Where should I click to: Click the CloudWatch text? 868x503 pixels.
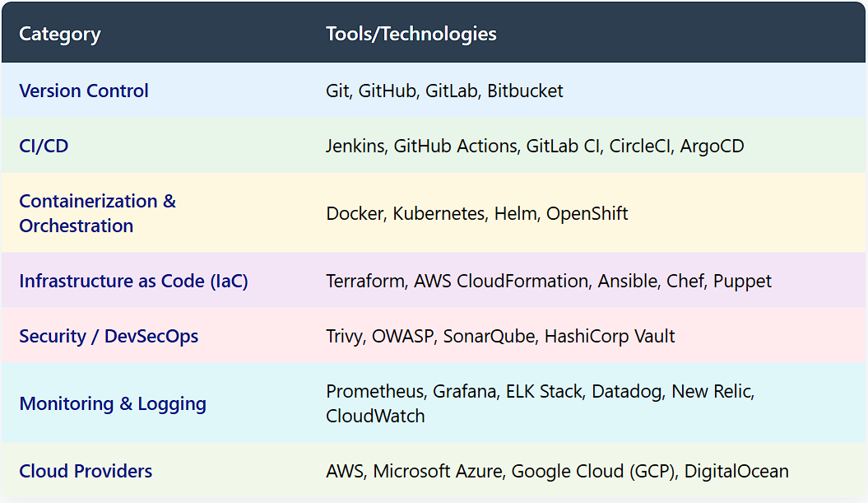click(375, 416)
